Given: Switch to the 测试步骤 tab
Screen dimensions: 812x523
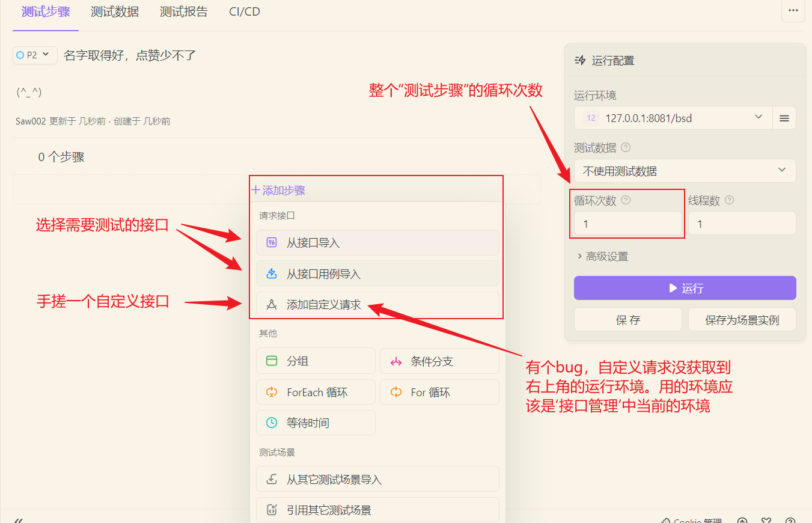Looking at the screenshot, I should (x=46, y=11).
